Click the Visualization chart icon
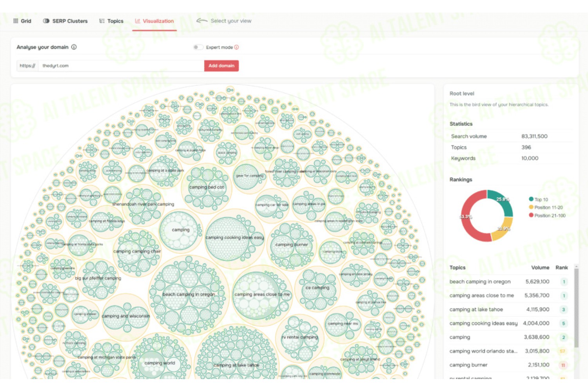The width and height of the screenshot is (588, 392). (x=138, y=21)
